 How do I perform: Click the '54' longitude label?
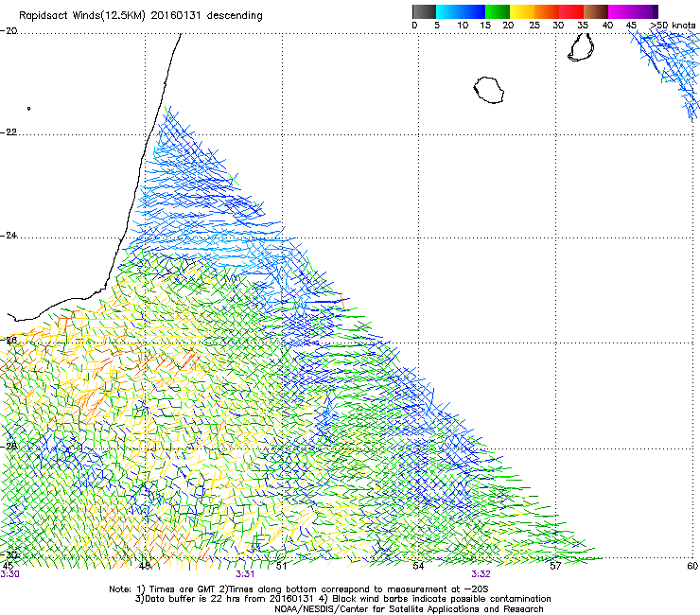pyautogui.click(x=418, y=566)
